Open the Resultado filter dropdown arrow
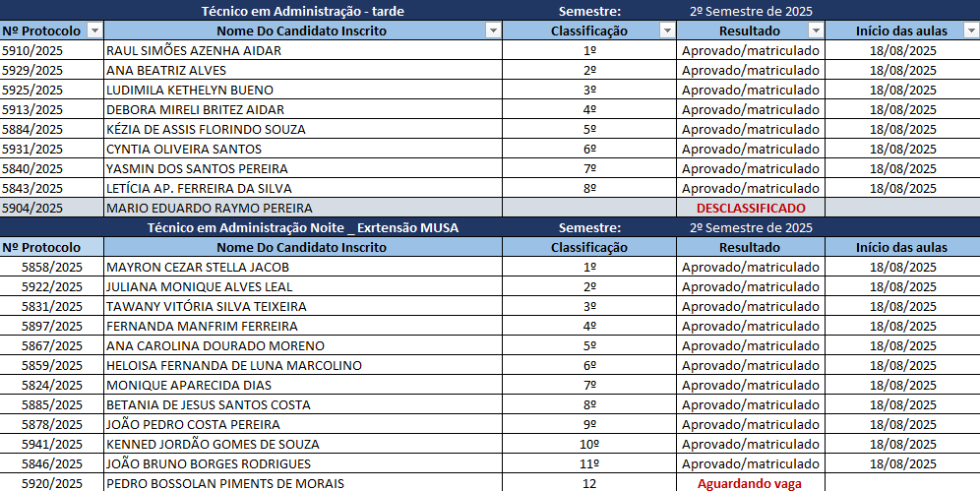The height and width of the screenshot is (491, 980). coord(815,31)
